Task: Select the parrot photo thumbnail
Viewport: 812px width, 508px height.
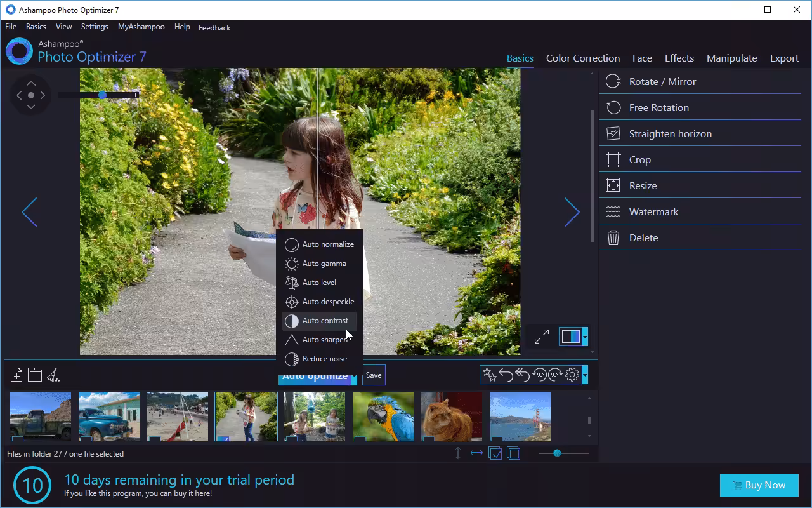Action: [x=383, y=417]
